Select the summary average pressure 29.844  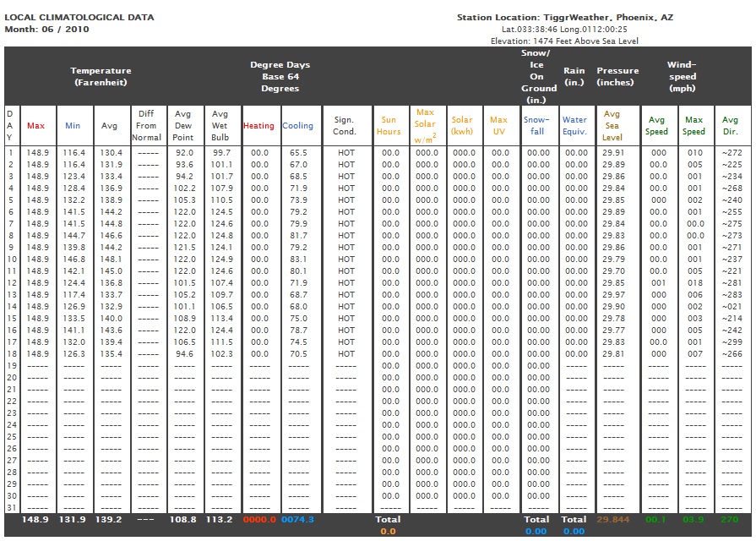click(612, 519)
